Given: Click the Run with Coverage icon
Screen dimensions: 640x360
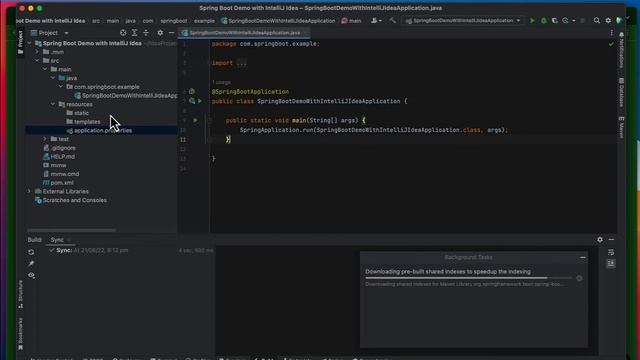Looking at the screenshot, I should pyautogui.click(x=554, y=20).
